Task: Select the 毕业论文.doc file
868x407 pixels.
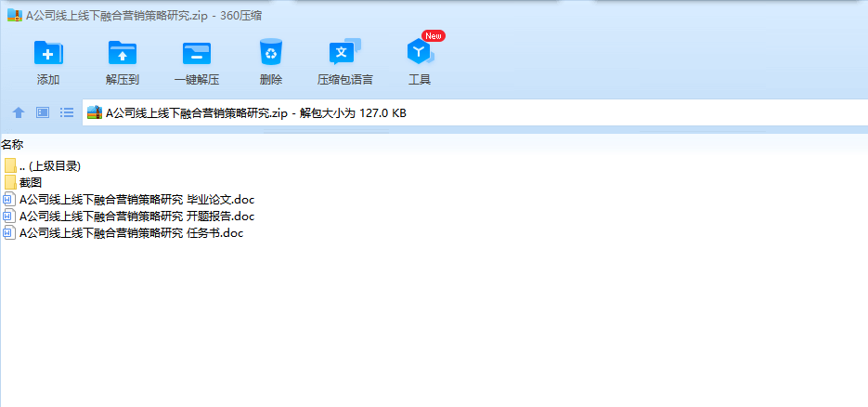Action: [x=129, y=200]
